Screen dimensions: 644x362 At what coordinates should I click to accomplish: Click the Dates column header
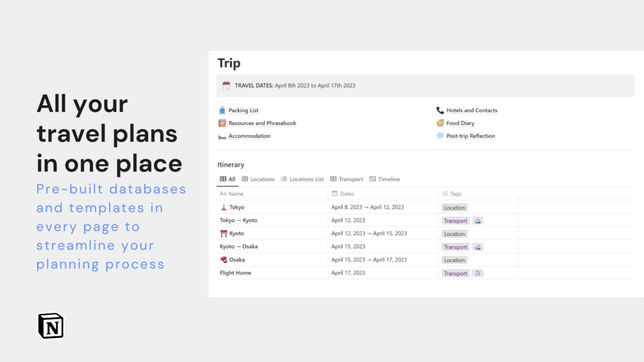point(347,193)
